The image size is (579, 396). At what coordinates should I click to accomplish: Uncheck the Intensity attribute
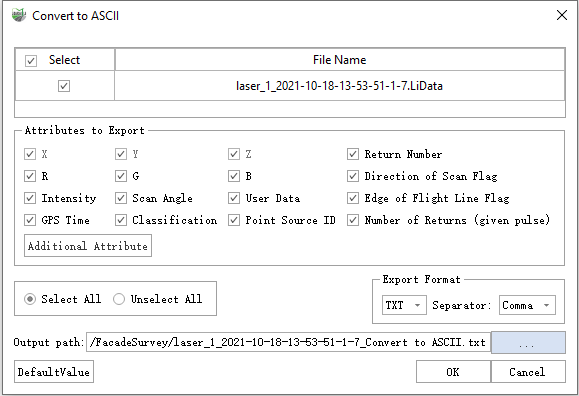coord(30,198)
